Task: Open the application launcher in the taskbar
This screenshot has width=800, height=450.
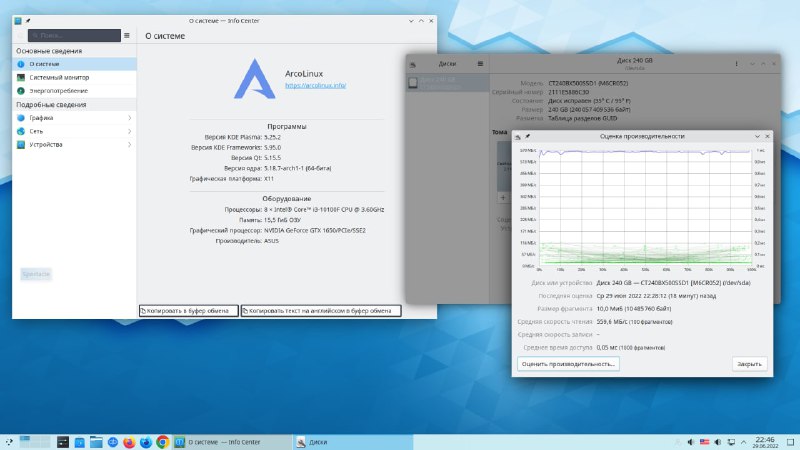Action: [9, 442]
